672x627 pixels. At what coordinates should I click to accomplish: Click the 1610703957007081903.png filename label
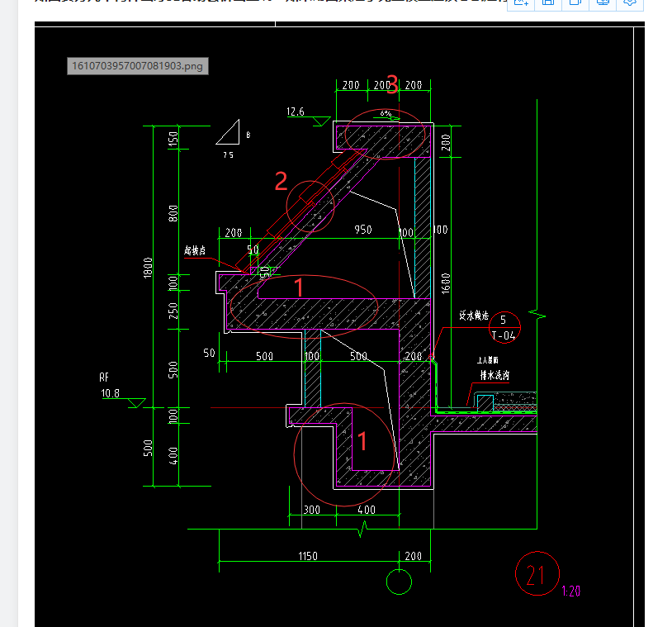(x=138, y=66)
